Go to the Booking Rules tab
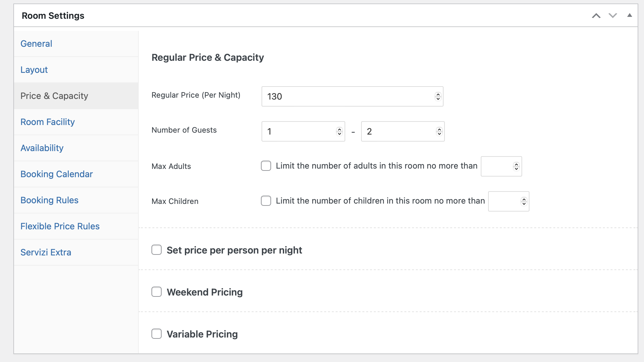 coord(76,200)
